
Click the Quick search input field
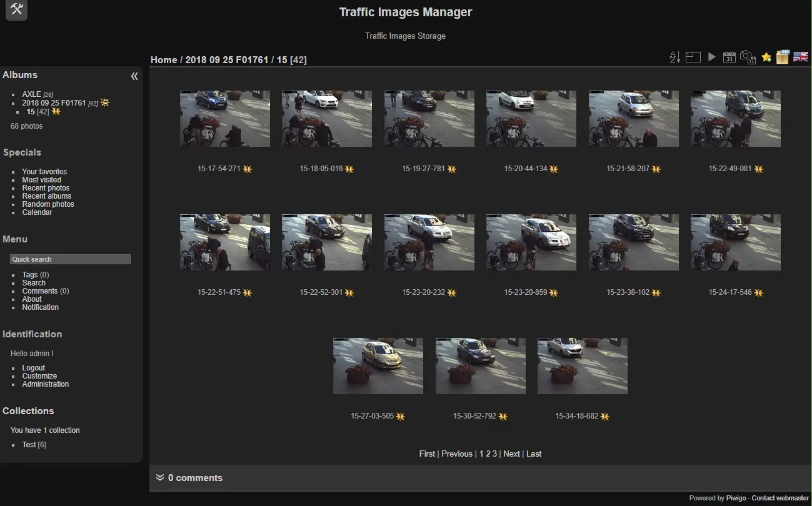click(x=70, y=259)
